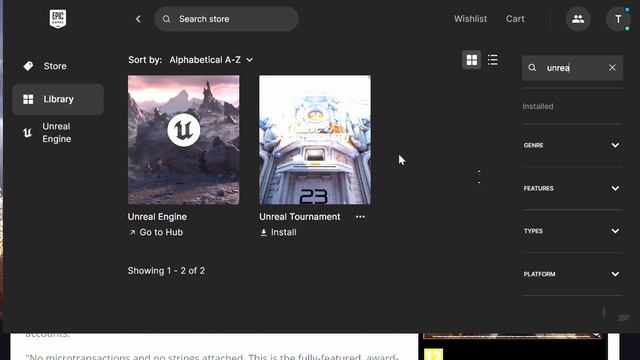
Task: Switch to list view
Action: click(493, 60)
